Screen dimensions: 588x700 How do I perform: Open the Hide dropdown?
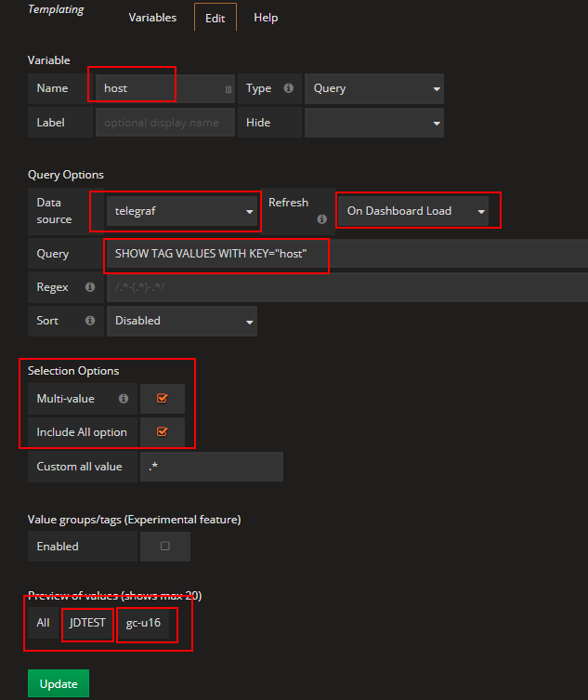[x=373, y=123]
